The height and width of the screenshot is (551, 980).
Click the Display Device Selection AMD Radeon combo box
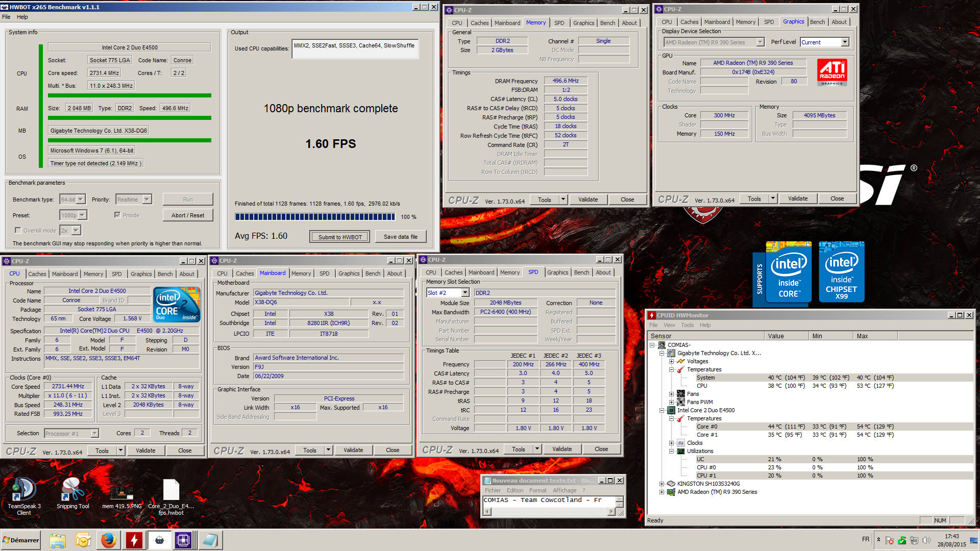(x=714, y=42)
